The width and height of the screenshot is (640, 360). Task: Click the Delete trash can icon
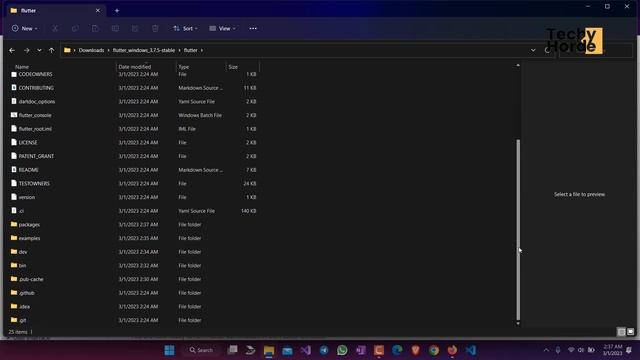pyautogui.click(x=155, y=29)
